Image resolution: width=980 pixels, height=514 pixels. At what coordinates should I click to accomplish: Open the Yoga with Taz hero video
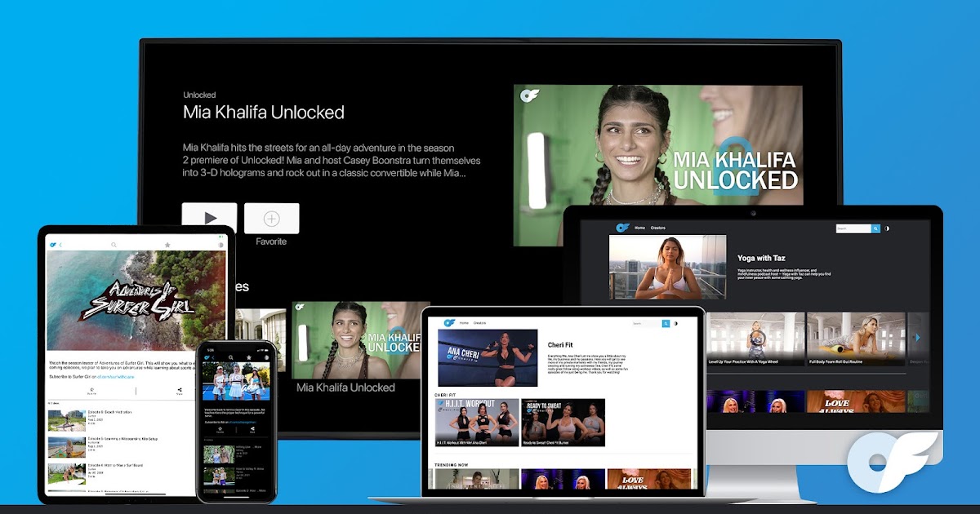click(668, 267)
